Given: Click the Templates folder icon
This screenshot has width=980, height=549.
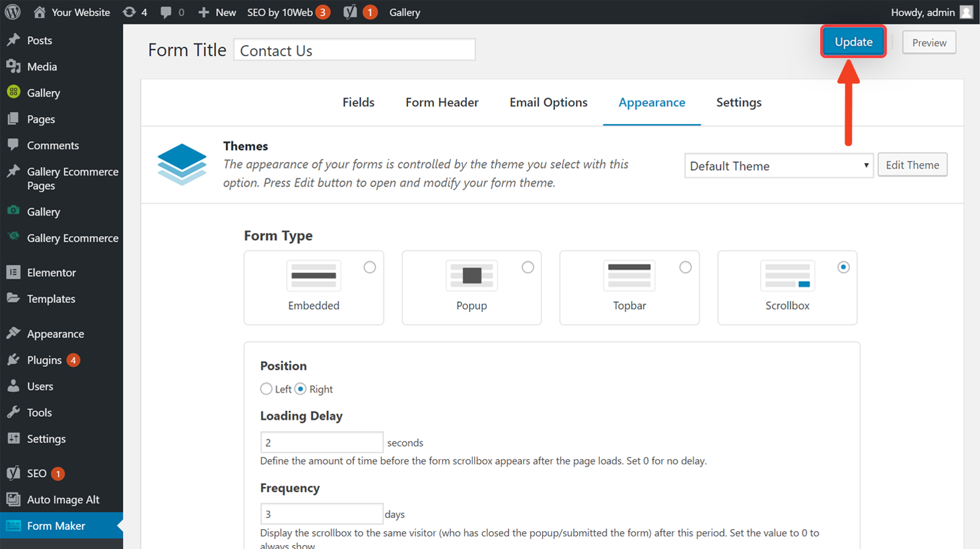Looking at the screenshot, I should [x=13, y=298].
